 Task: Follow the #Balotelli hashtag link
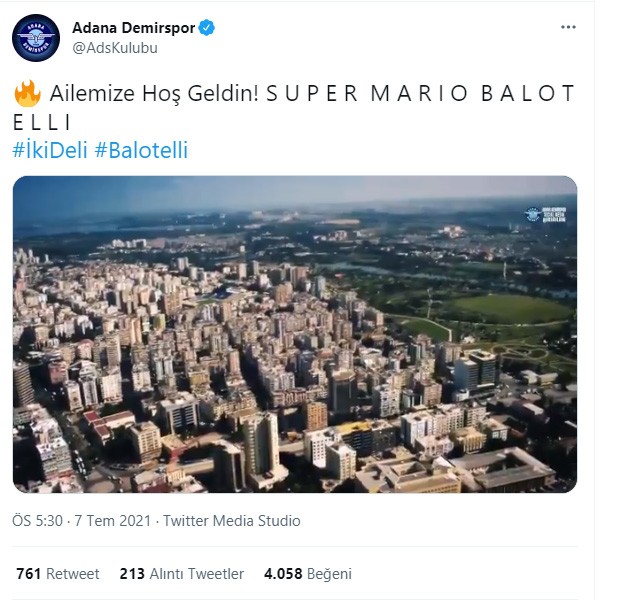tap(141, 150)
